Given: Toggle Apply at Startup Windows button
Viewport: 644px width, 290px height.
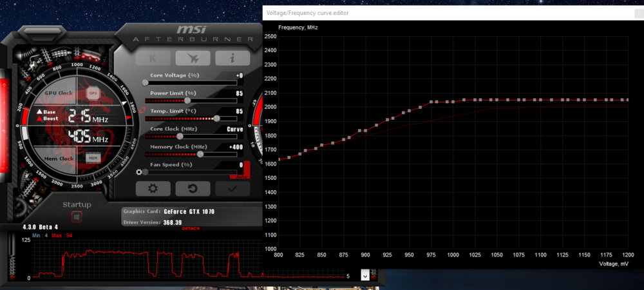Looking at the screenshot, I should (76, 218).
